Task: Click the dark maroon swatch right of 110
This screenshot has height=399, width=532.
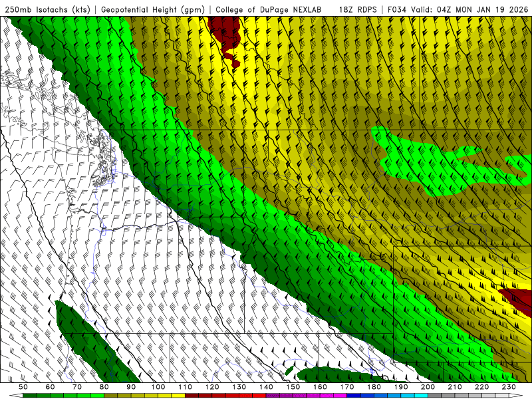Action: point(192,396)
